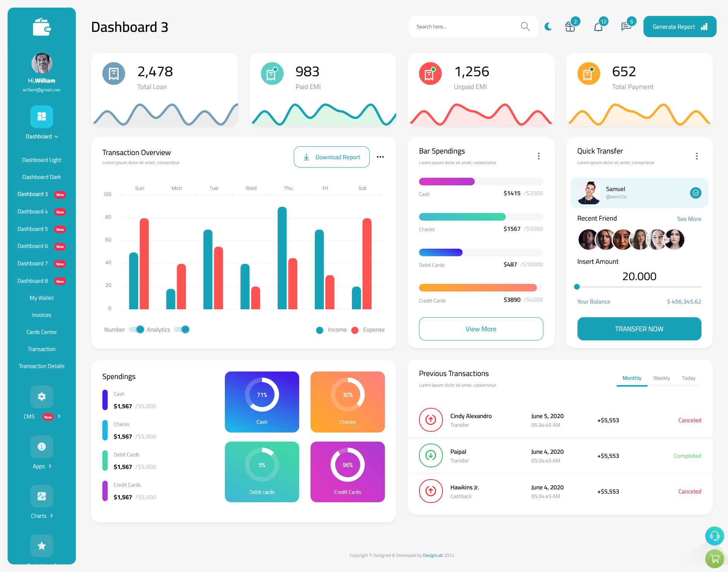Image resolution: width=728 pixels, height=572 pixels.
Task: Expand the Dashboard dropdown menu
Action: point(42,136)
